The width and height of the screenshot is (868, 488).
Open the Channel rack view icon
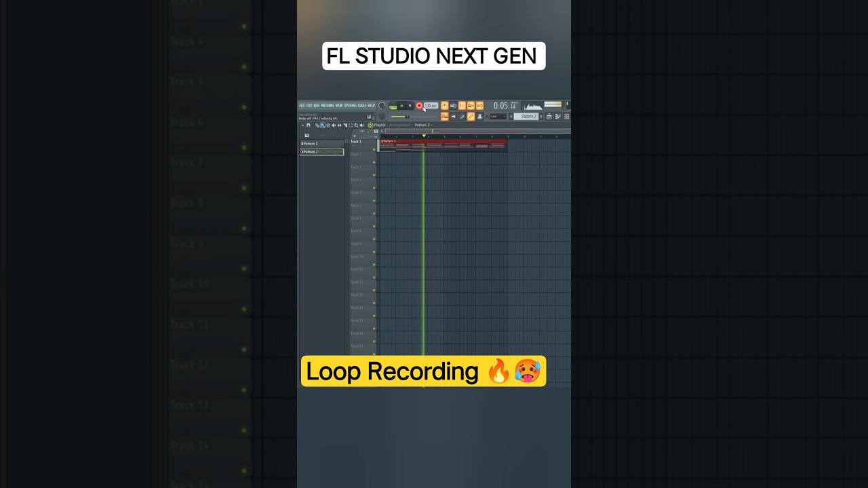coord(567,117)
